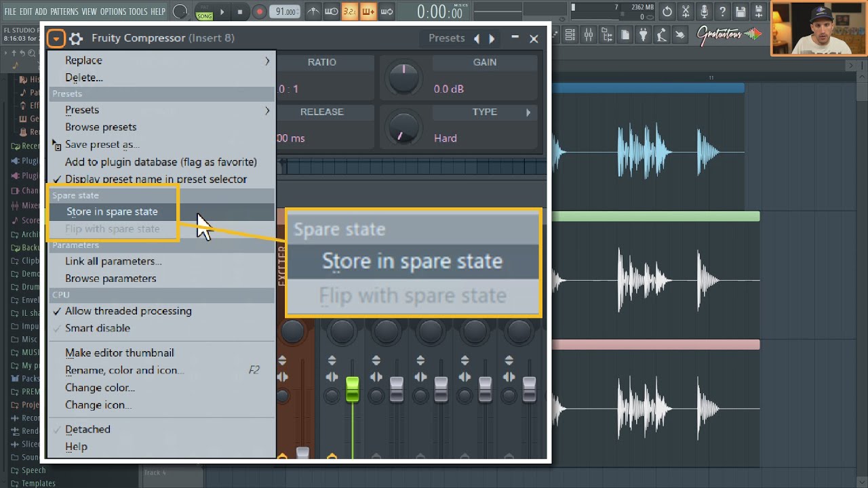Toggle the Detached option
Viewport: 868px width, 488px height.
click(x=161, y=429)
